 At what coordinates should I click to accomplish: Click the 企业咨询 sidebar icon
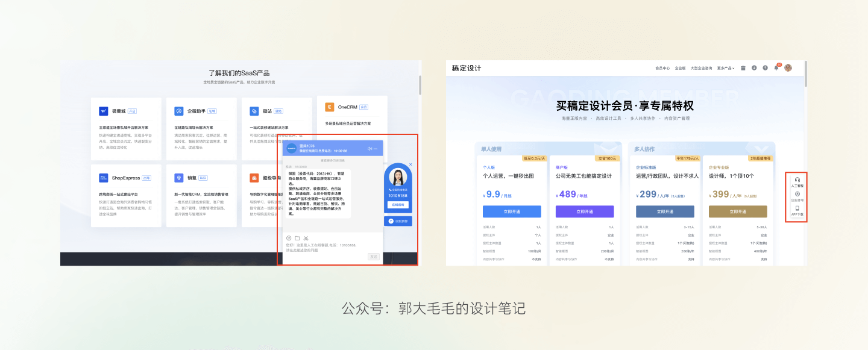point(797,194)
